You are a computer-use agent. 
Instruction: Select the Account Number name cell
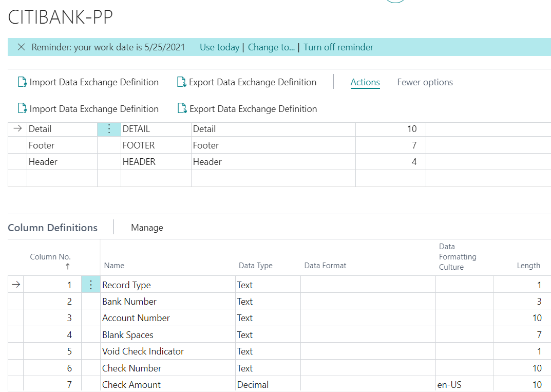[167, 318]
